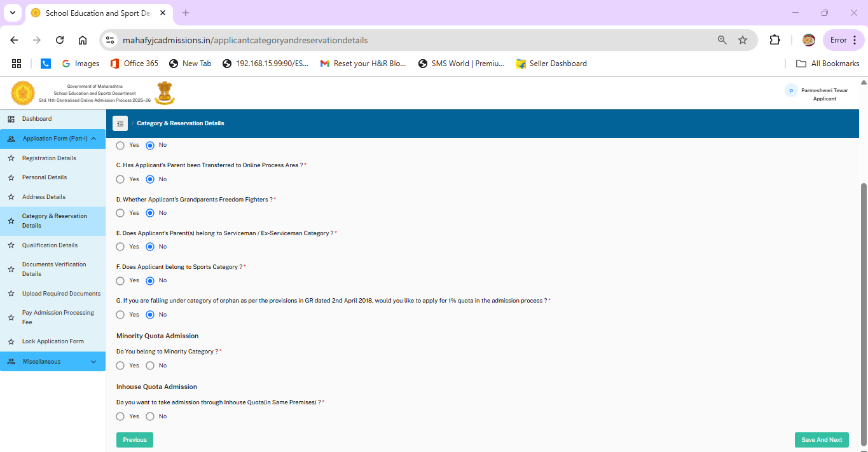Viewport: 868px width, 452px height.
Task: Click the site information icon in address bar
Action: point(110,40)
